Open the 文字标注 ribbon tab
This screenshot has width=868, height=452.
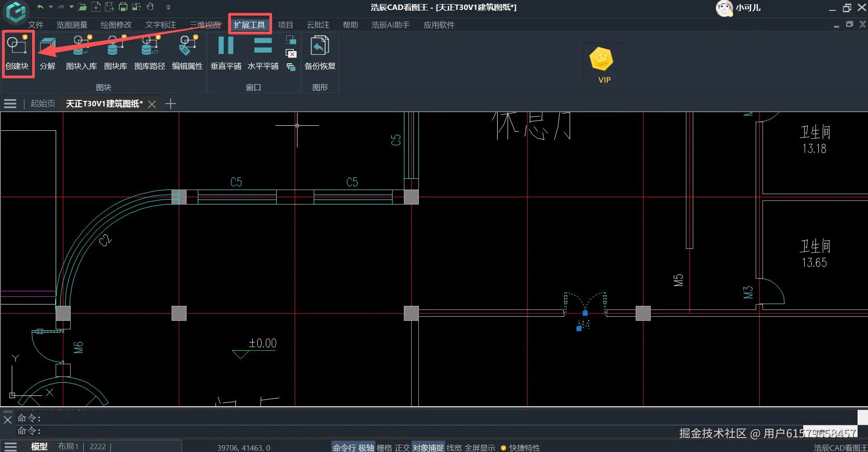pyautogui.click(x=160, y=25)
